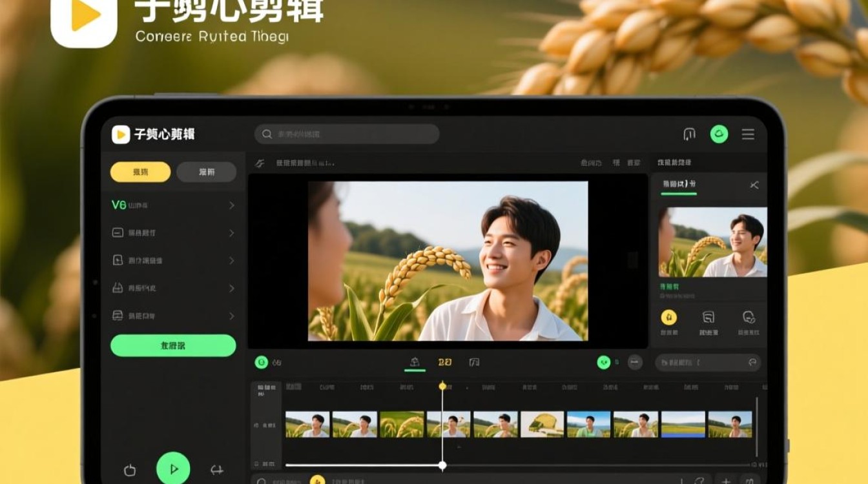Expand the chevron in the row below V6

pos(231,233)
